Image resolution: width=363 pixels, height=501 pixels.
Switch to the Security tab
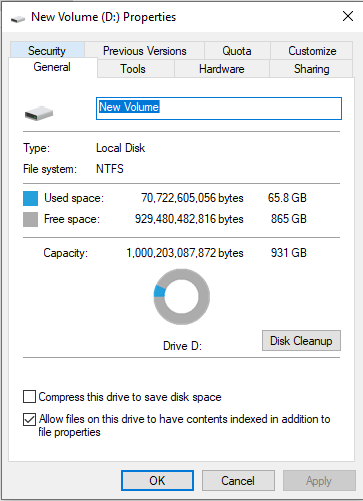[47, 50]
